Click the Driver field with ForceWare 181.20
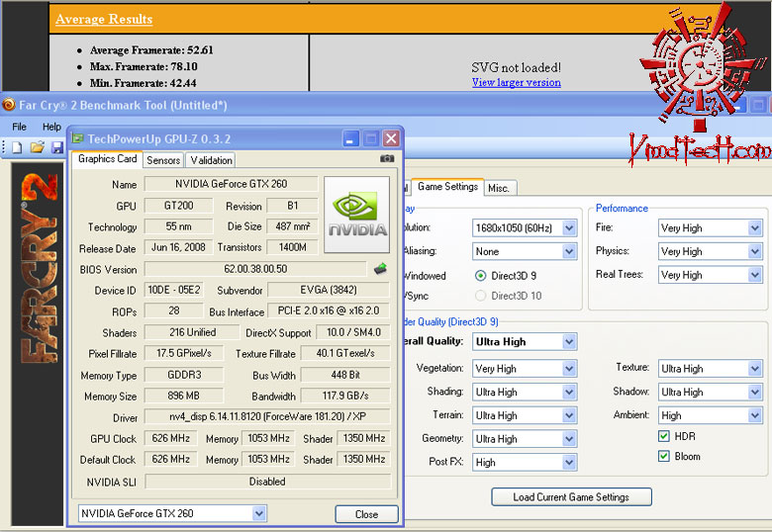This screenshot has height=532, width=772. click(267, 416)
